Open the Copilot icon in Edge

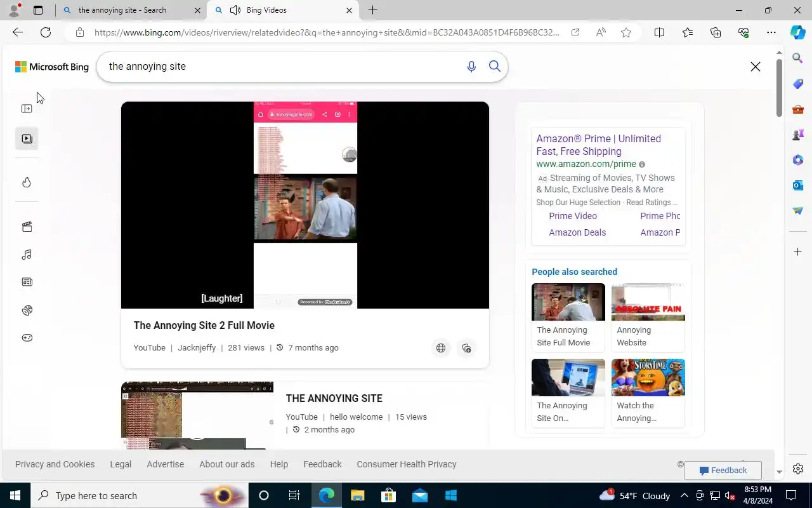798,32
